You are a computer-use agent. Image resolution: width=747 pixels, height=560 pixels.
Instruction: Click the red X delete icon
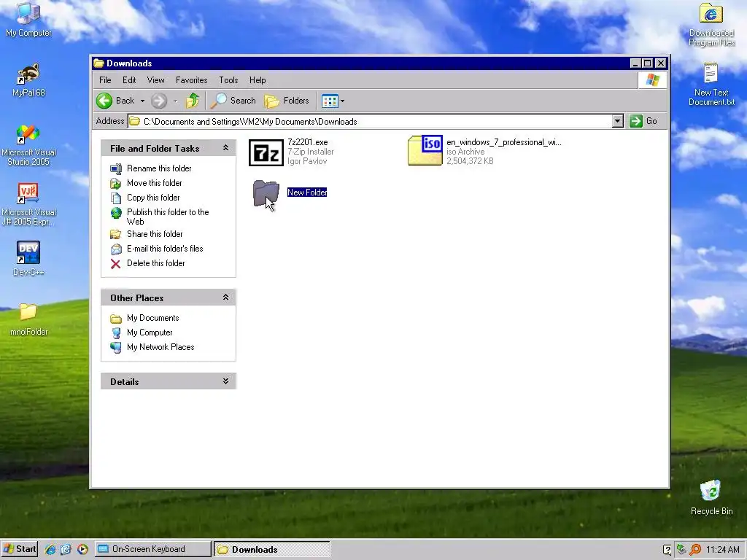116,264
